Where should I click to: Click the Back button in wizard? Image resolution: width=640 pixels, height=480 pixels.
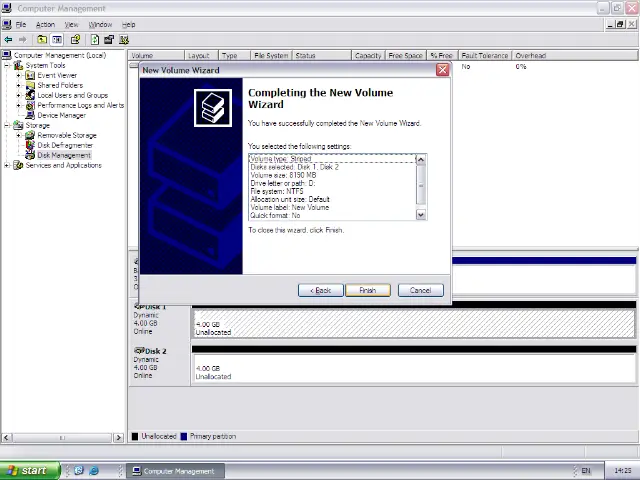click(x=320, y=290)
